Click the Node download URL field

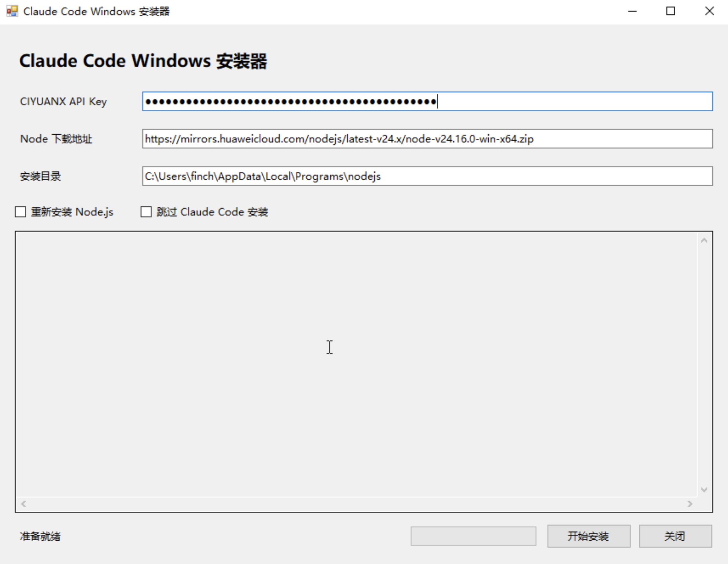click(x=427, y=139)
